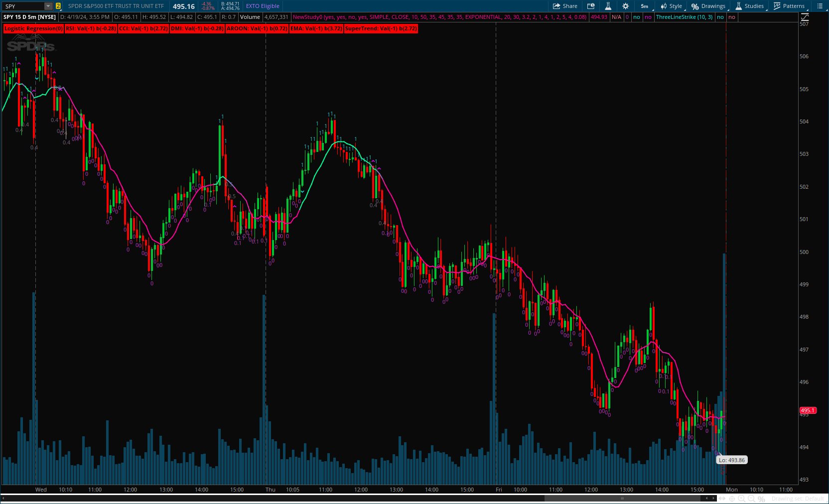Screen dimensions: 829x504
Task: Click the Share button
Action: pyautogui.click(x=565, y=6)
